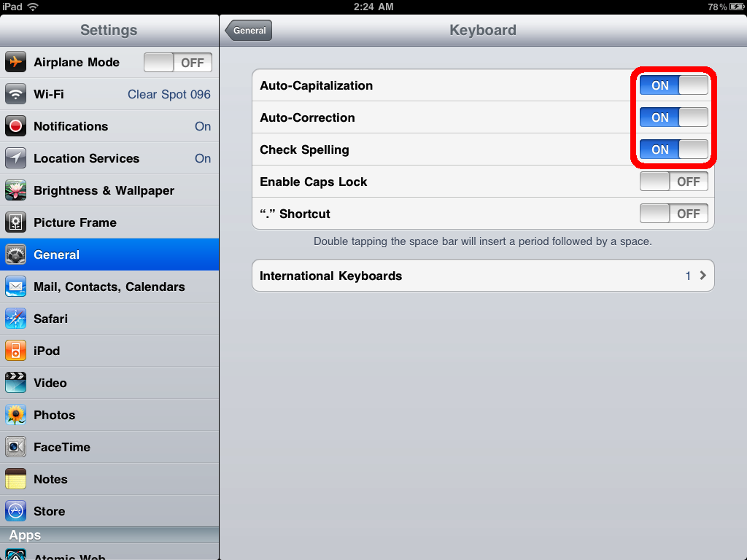The width and height of the screenshot is (747, 560).
Task: Tap the FaceTime camera icon
Action: click(15, 447)
